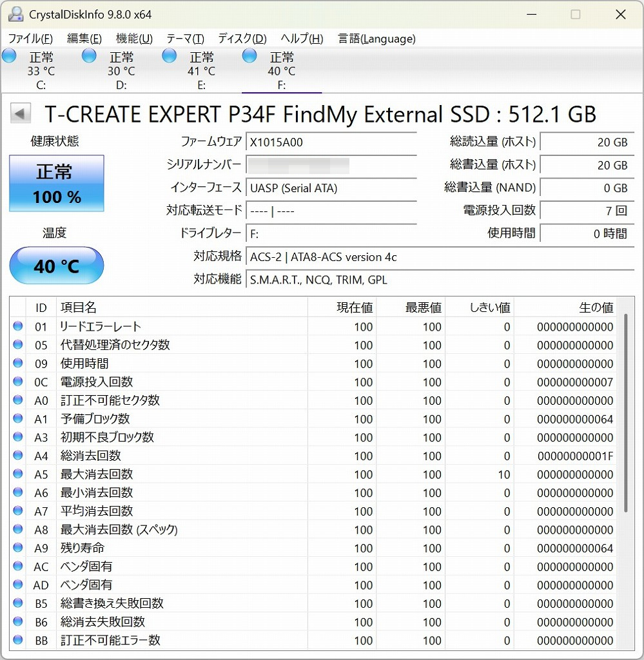
Task: Click the 40 °C temperature button
Action: click(56, 266)
